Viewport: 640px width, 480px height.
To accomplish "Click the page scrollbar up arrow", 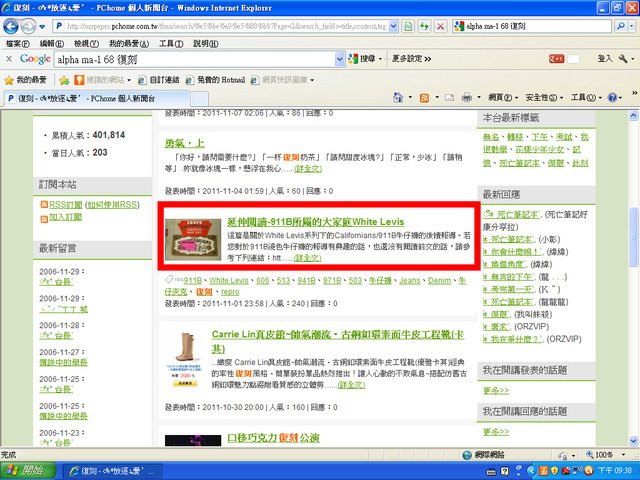I will (633, 116).
